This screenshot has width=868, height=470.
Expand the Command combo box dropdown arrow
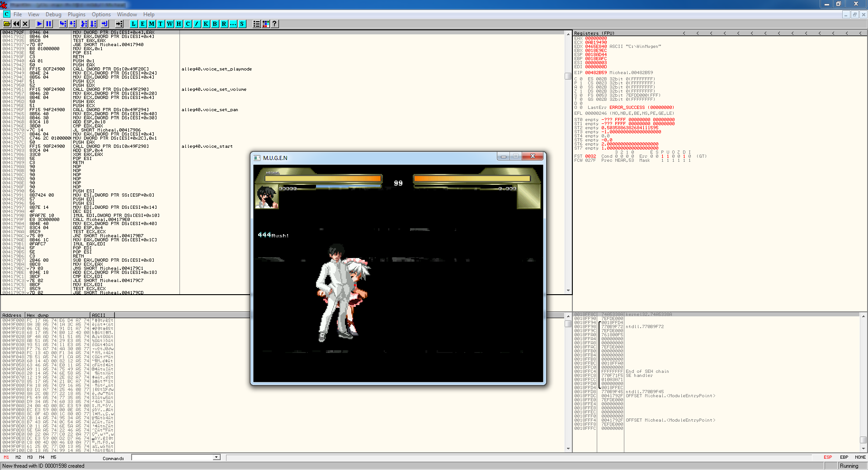pos(217,457)
